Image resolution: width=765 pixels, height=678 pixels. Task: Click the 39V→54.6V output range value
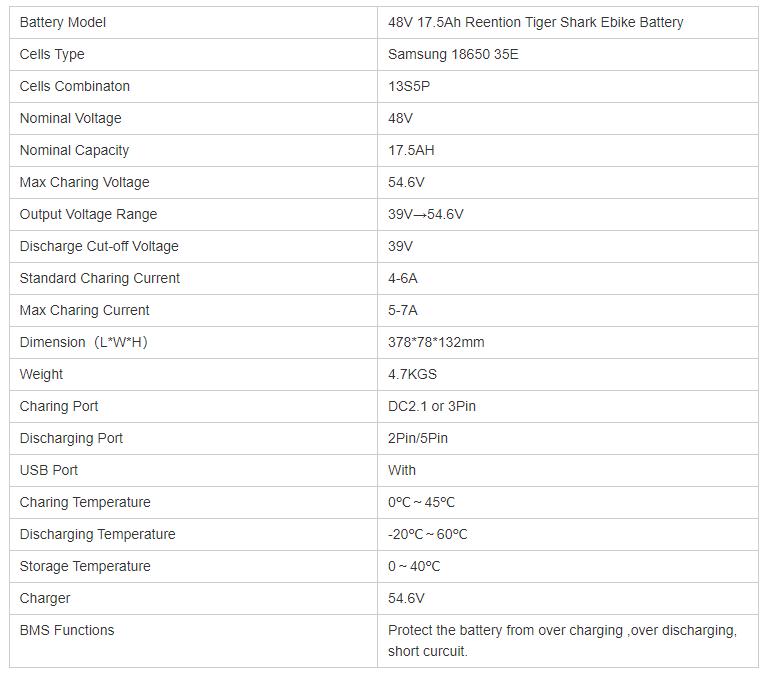(x=425, y=214)
